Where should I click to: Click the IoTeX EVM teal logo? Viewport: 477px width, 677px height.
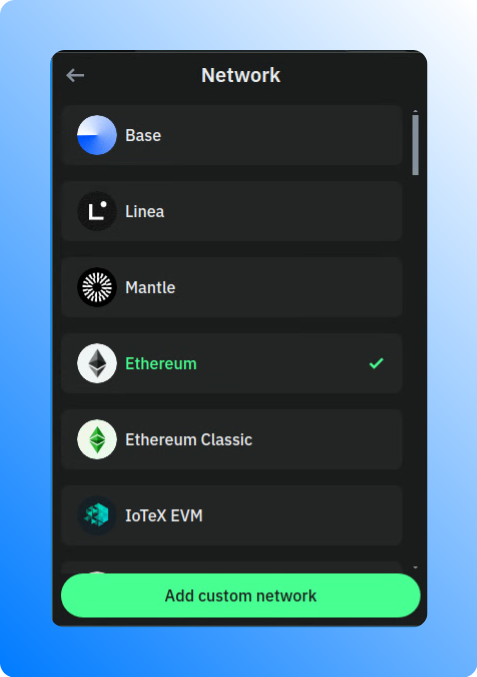[97, 515]
